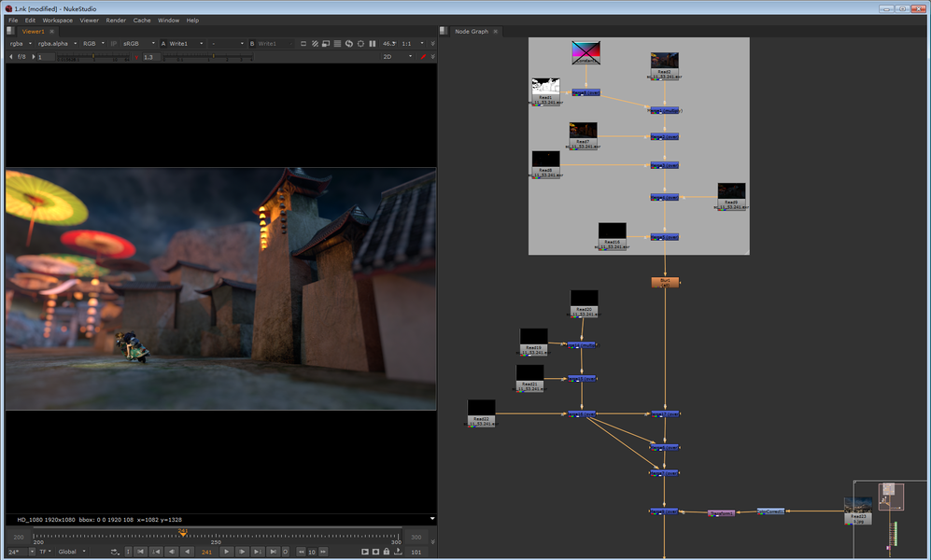931x560 pixels.
Task: Click the frame increment field 10
Action: coord(312,553)
